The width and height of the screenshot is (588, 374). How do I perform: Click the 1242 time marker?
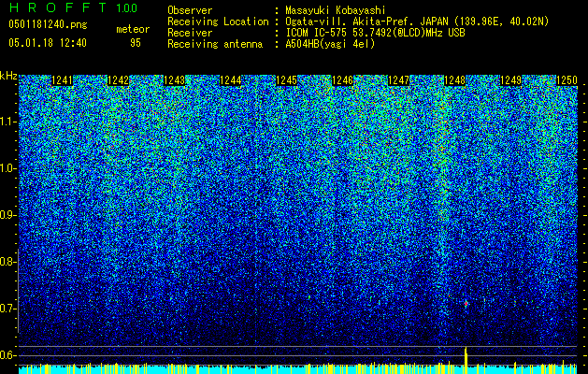[x=118, y=80]
